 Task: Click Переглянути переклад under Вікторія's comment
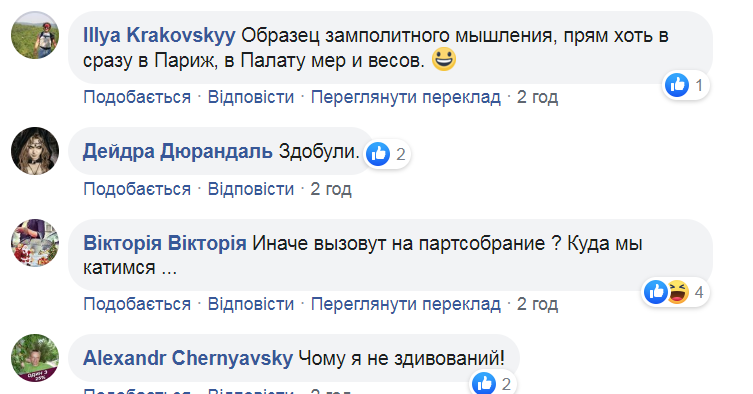[x=406, y=304]
